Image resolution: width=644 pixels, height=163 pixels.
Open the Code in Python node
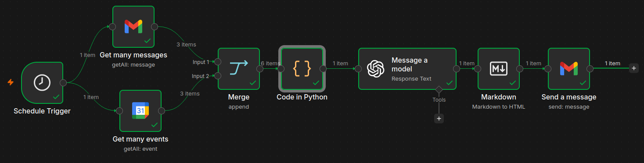point(302,69)
